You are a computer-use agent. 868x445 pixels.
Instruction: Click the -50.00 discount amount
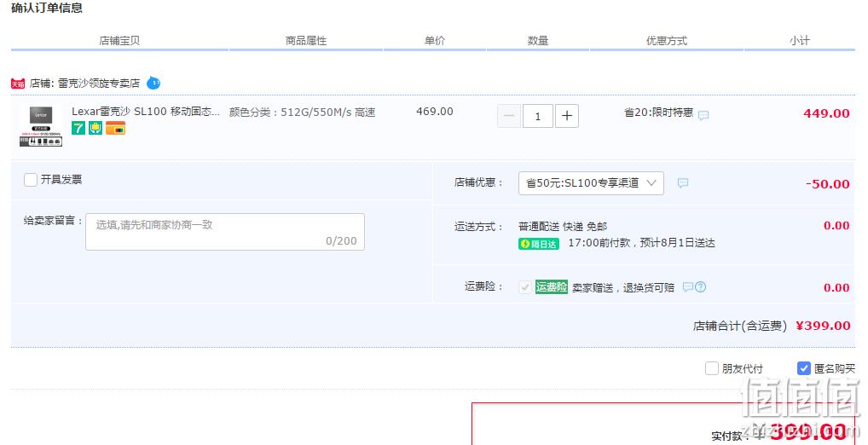click(828, 184)
